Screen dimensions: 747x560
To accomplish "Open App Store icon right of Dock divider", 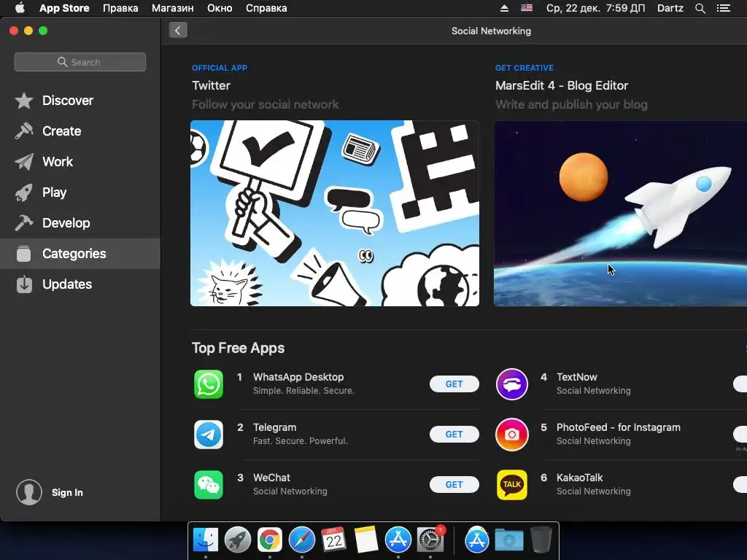I will pos(477,540).
